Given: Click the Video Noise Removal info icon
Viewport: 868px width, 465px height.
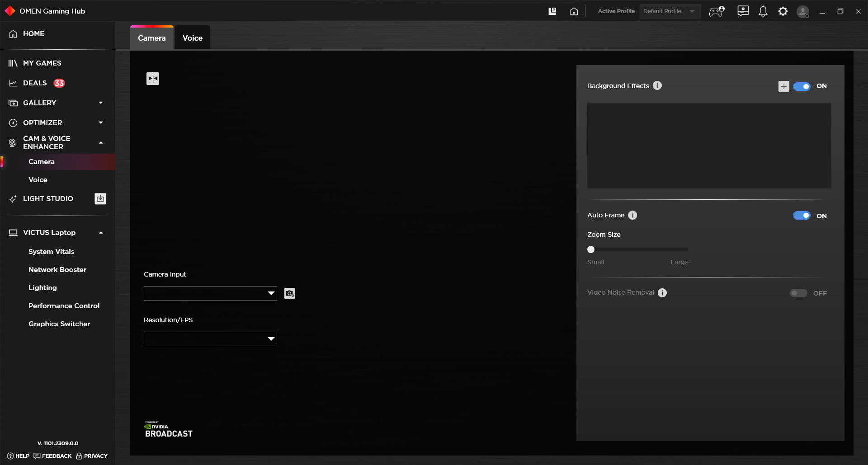Looking at the screenshot, I should coord(662,293).
